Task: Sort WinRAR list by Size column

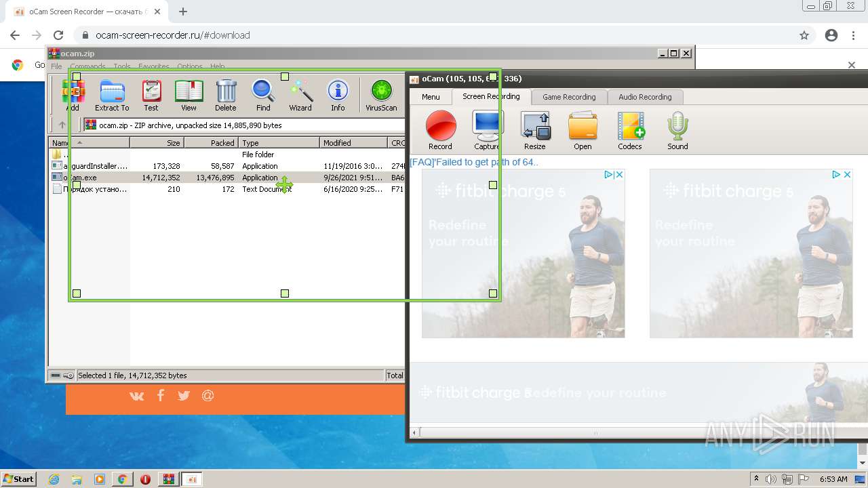Action: tap(157, 143)
